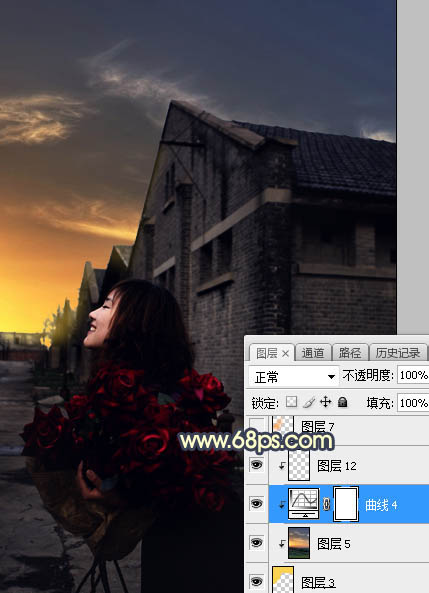Viewport: 429px width, 593px height.
Task: Click lock position move icon
Action: [326, 402]
